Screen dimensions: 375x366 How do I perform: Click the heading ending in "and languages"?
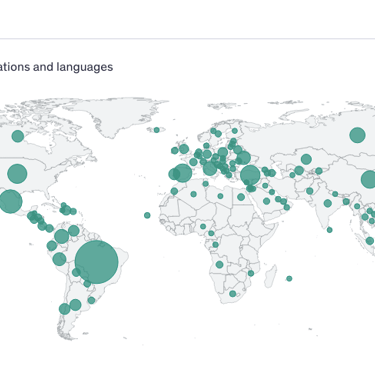point(57,67)
